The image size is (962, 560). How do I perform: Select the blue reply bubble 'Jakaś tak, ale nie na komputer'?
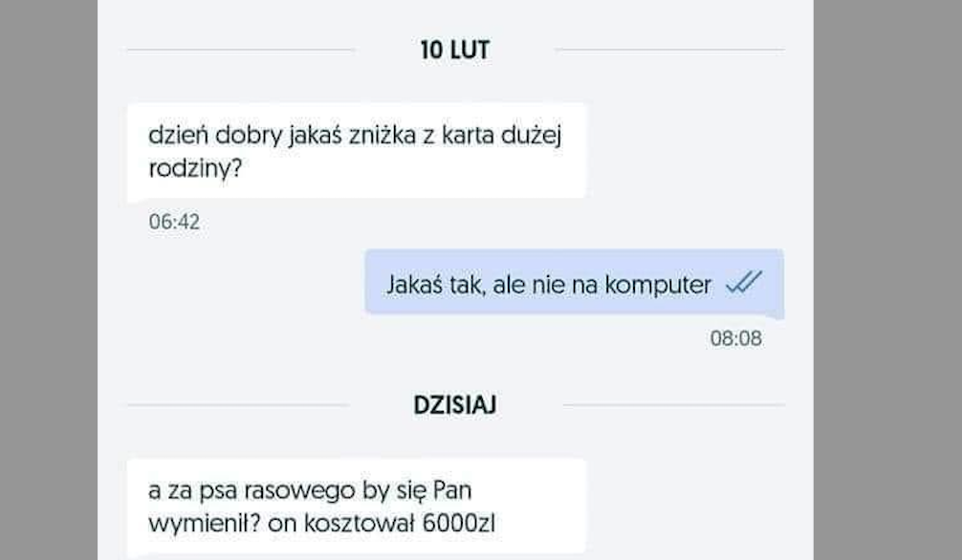[575, 283]
